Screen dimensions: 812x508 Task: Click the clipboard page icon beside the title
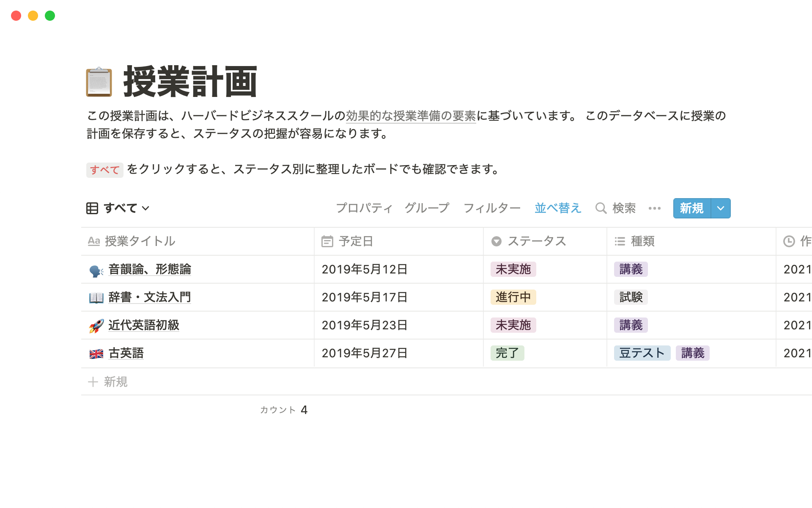99,82
